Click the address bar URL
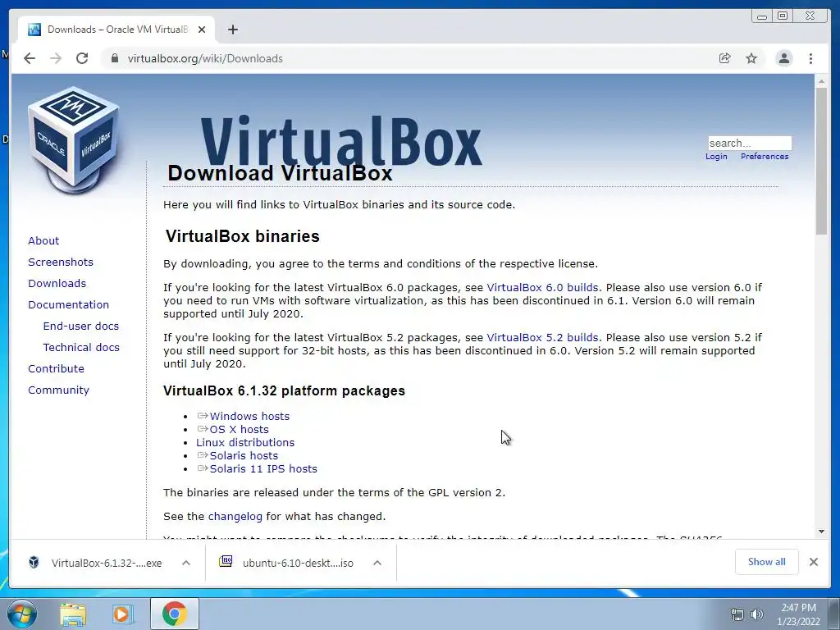 click(x=205, y=58)
